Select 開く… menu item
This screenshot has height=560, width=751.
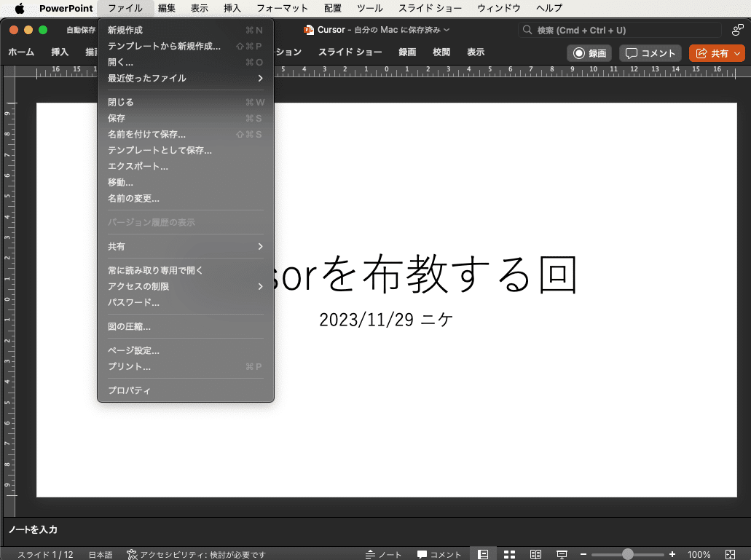click(185, 62)
